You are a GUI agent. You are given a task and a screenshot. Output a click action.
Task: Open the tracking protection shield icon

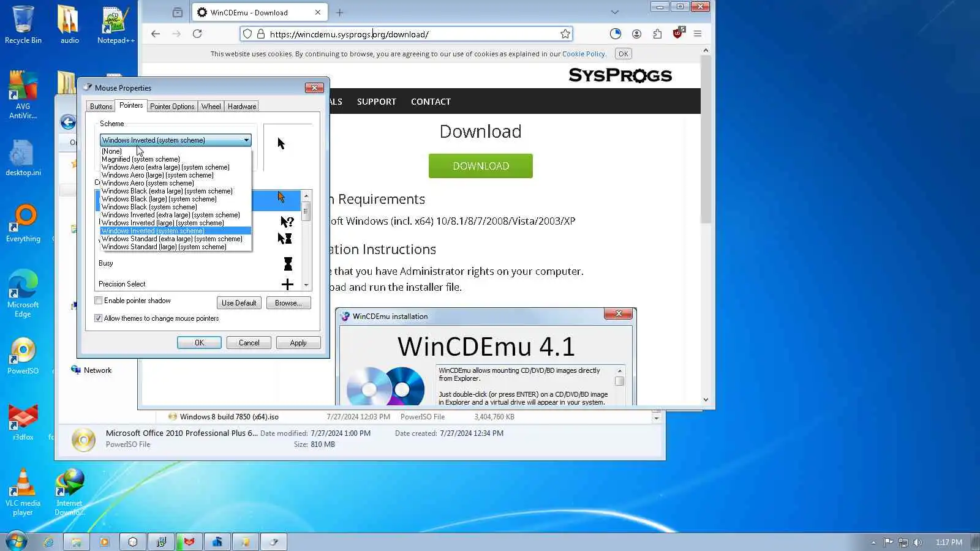click(247, 34)
